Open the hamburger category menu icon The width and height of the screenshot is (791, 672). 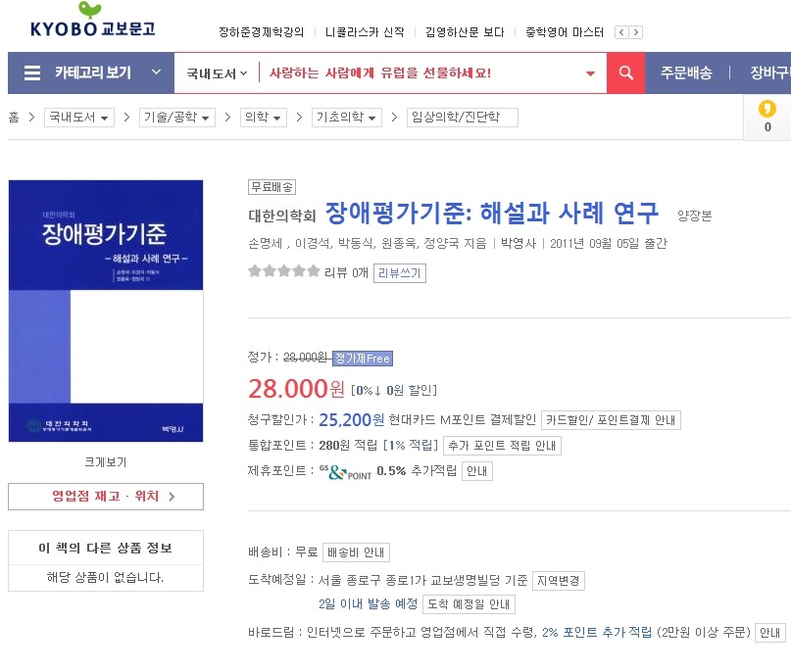[x=32, y=73]
